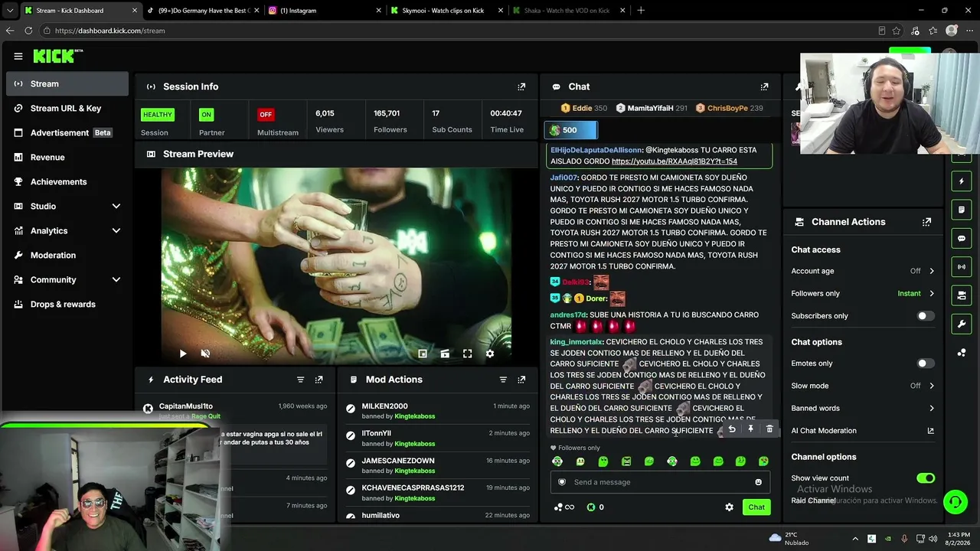Open Slow mode options

863,386
